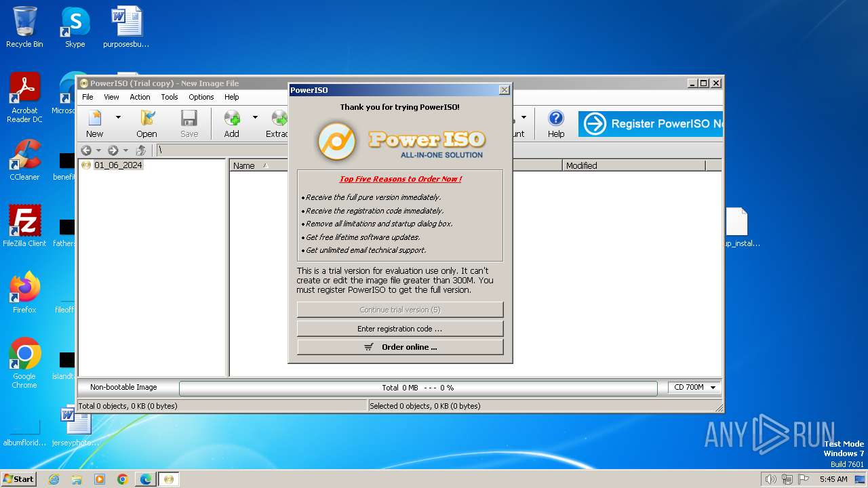This screenshot has width=868, height=488.
Task: Open the Skype desktop shortcut
Action: pos(75,27)
